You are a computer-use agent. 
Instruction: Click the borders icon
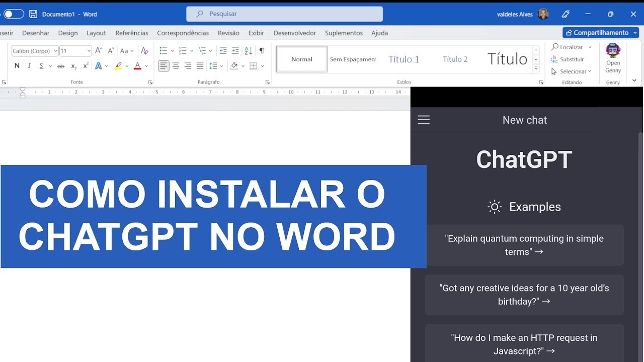pos(254,66)
